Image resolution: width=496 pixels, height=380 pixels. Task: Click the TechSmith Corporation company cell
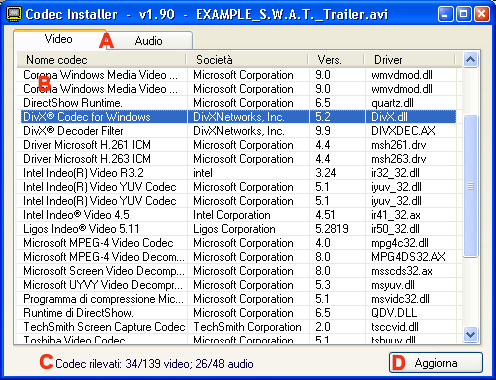(247, 327)
